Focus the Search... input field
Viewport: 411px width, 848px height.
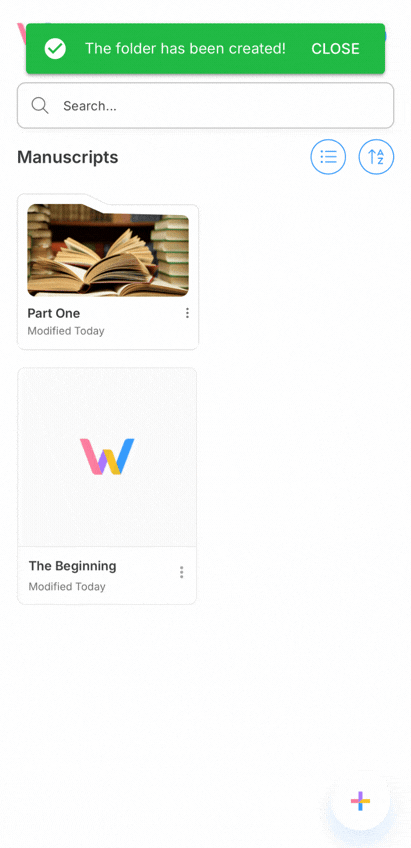click(x=206, y=105)
